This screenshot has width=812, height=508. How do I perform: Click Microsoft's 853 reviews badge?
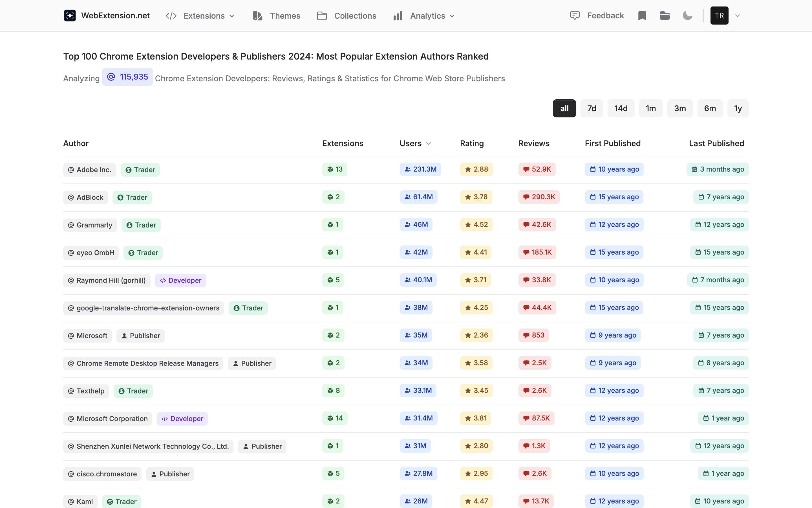point(534,335)
